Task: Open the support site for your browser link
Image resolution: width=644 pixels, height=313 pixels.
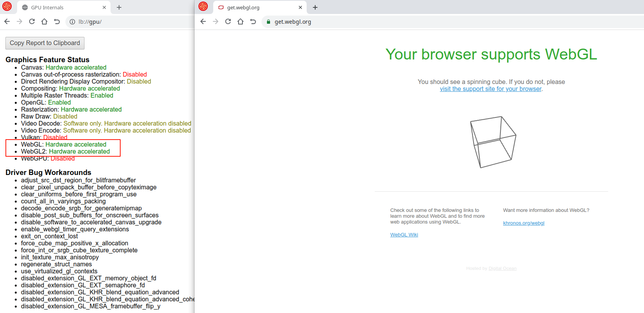Action: tap(490, 89)
